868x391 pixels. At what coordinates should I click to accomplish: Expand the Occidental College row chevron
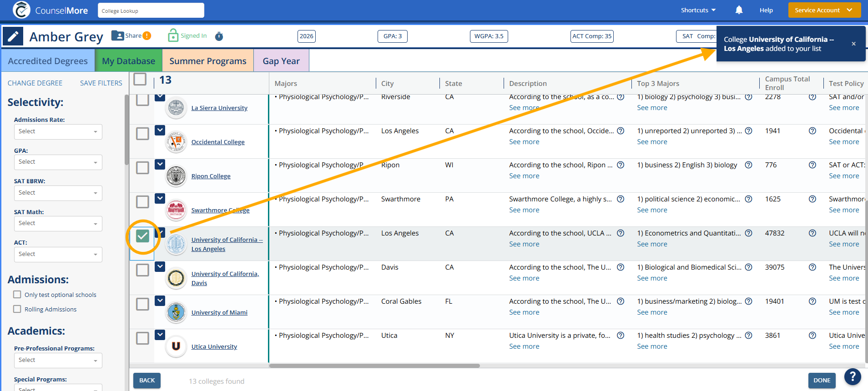(x=160, y=130)
